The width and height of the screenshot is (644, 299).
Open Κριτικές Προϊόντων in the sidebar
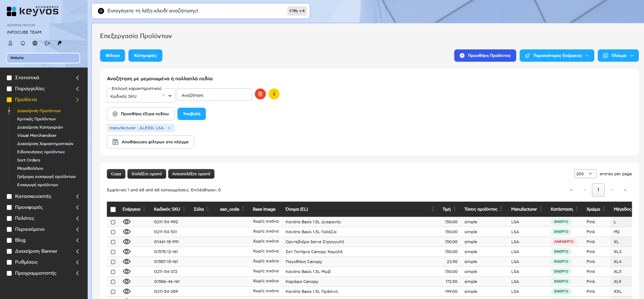(36, 119)
